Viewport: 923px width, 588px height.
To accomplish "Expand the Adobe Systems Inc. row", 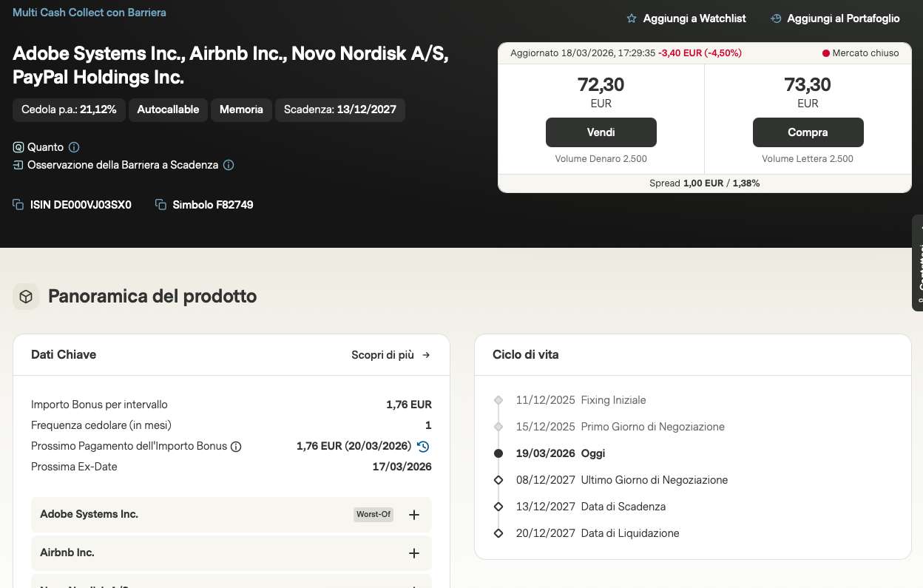I will tap(414, 515).
